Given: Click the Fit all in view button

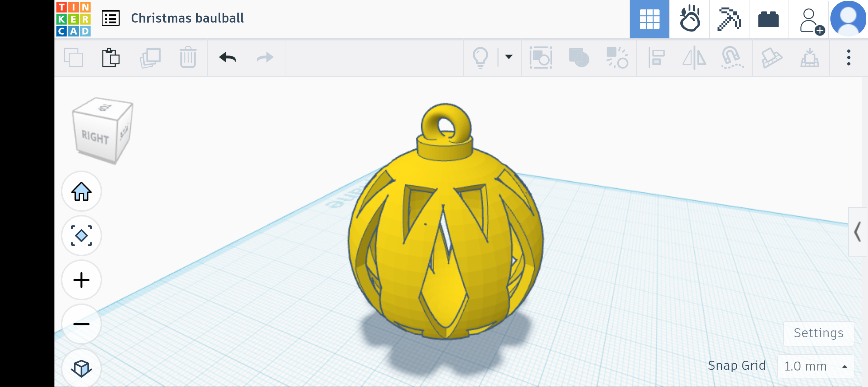Looking at the screenshot, I should (82, 236).
